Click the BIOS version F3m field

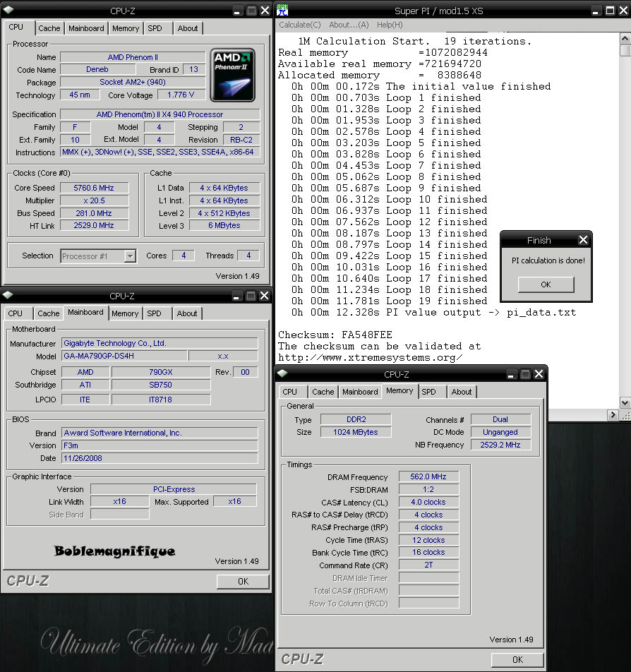point(160,445)
